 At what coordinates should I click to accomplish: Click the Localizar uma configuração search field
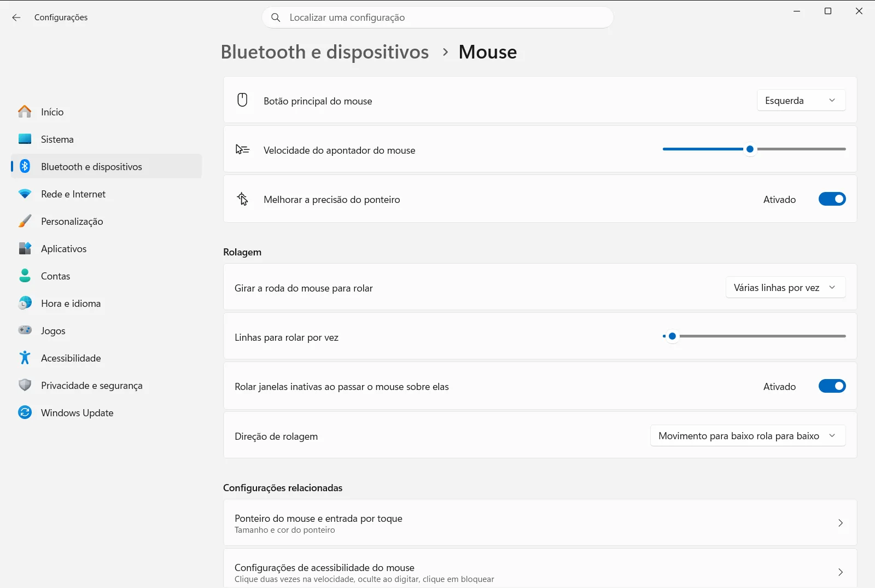(x=437, y=18)
